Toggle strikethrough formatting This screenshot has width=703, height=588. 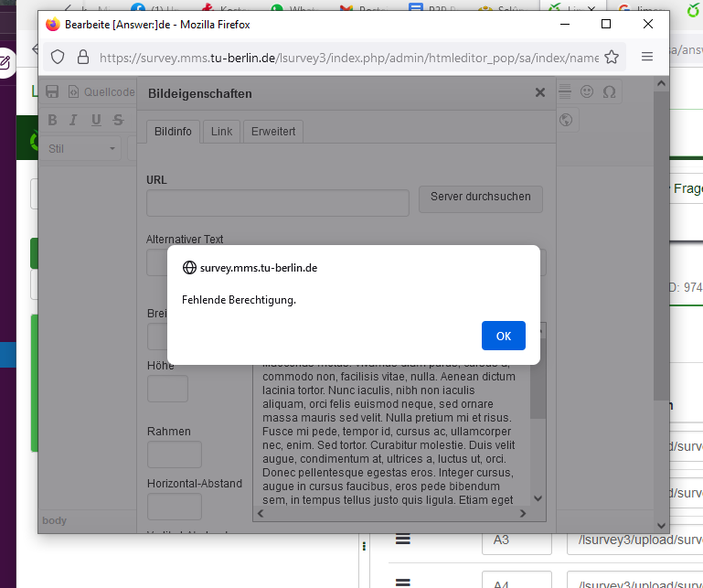click(118, 120)
